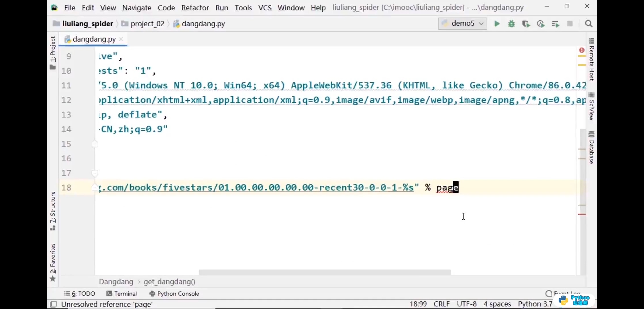
Task: Run with coverage shield icon
Action: [526, 24]
